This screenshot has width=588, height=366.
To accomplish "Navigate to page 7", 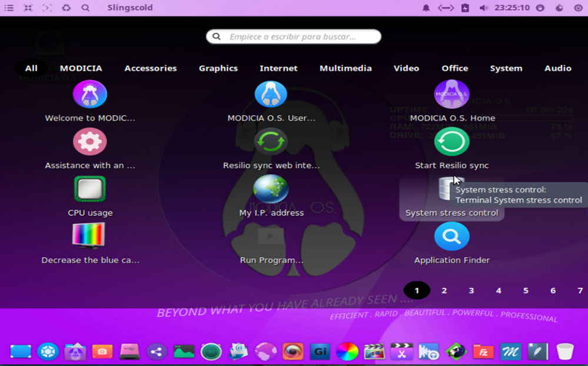I will (580, 290).
